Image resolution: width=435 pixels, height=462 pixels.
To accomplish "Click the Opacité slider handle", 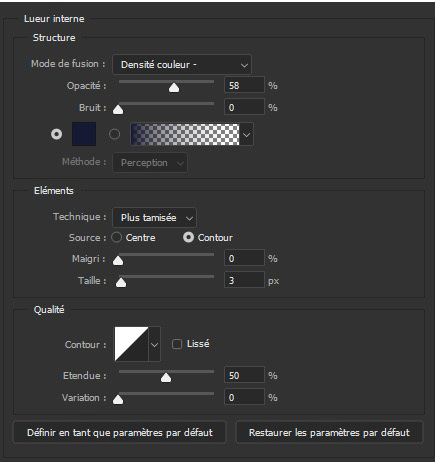I will coord(174,88).
